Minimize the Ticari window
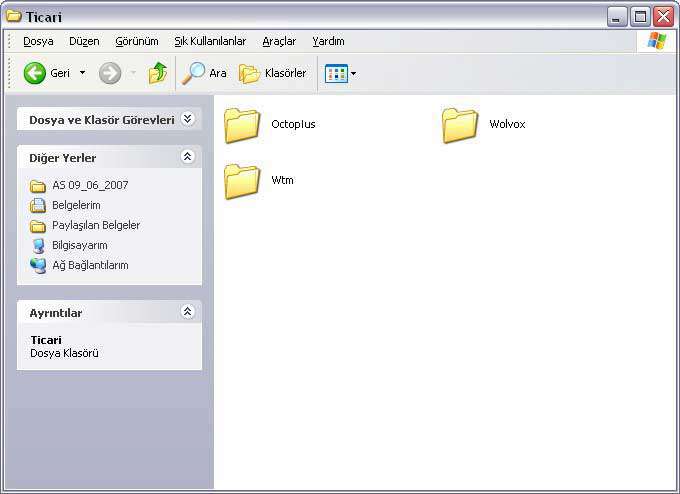 616,17
